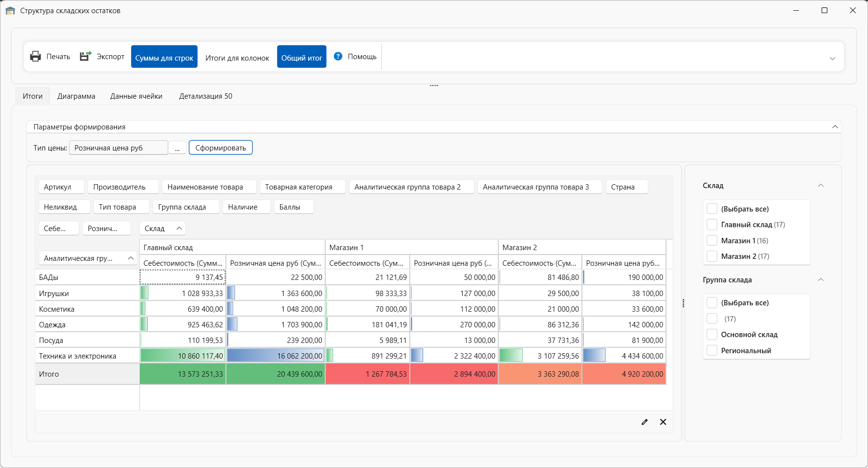This screenshot has width=868, height=468.
Task: Click the vertical splitter dots beside filter panel
Action: [x=683, y=303]
